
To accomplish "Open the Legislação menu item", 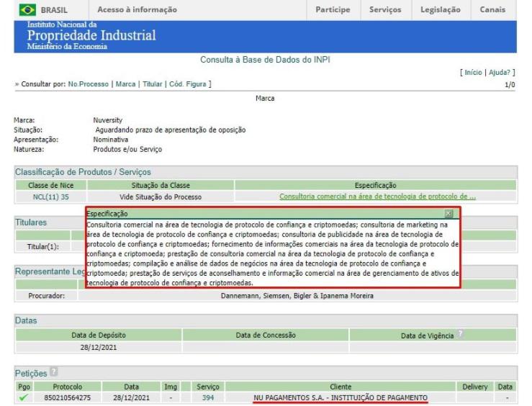I will (x=441, y=9).
